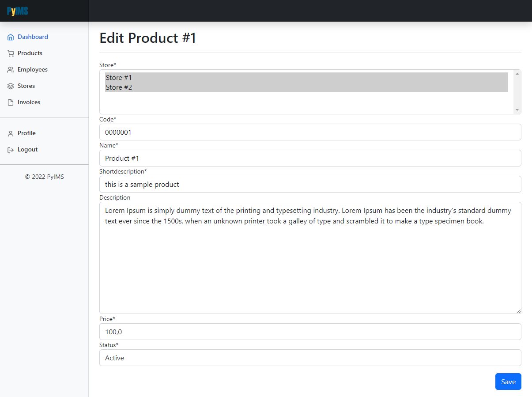Open the Employees section
The width and height of the screenshot is (532, 397).
tap(33, 70)
